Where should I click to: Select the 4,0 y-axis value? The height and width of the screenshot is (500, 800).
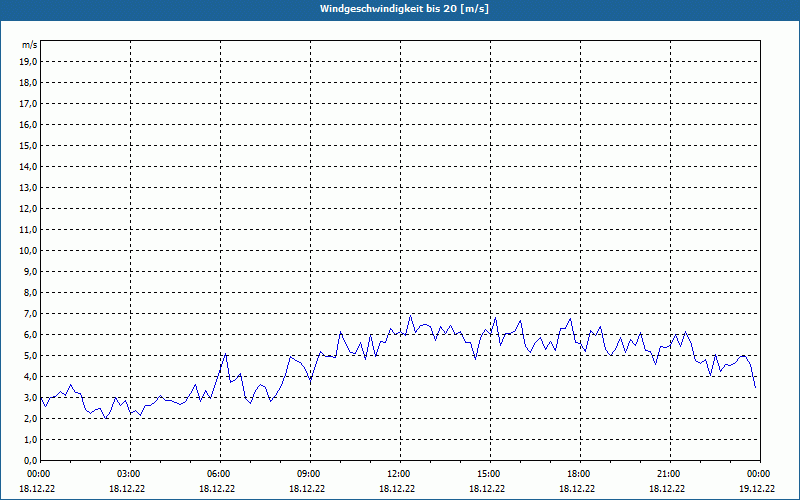coord(30,377)
